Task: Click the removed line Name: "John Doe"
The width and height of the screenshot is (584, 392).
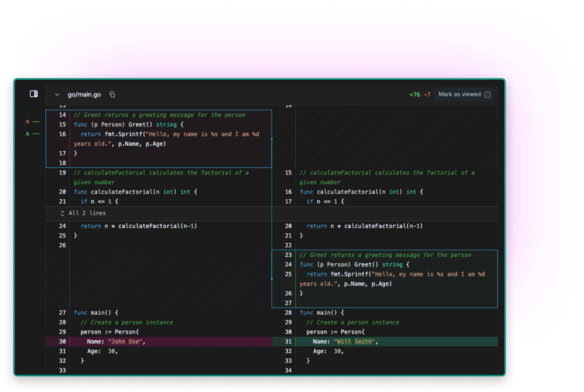Action: 116,342
